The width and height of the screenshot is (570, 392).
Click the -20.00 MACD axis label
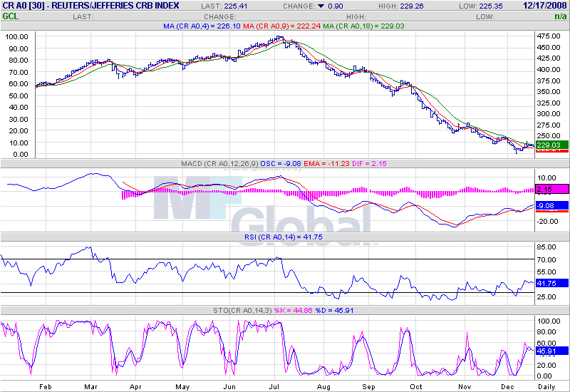coord(546,221)
